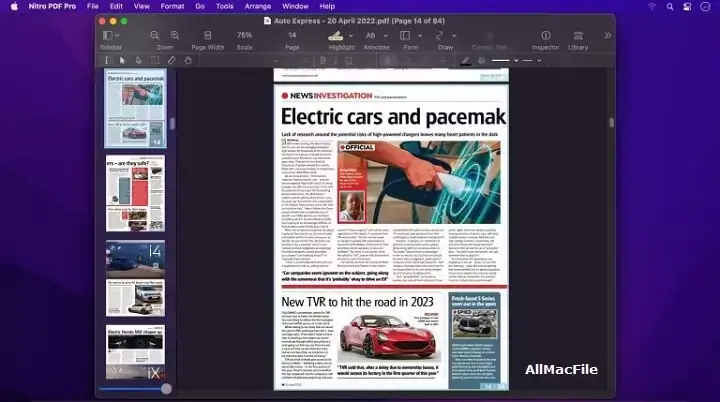Open the Help menu
This screenshot has width=720, height=402.
327,6
